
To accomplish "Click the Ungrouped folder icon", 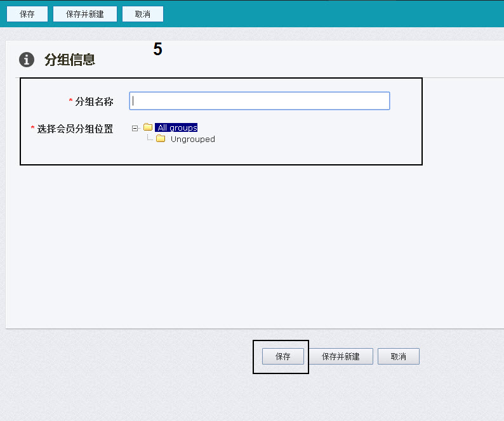I will pyautogui.click(x=161, y=139).
